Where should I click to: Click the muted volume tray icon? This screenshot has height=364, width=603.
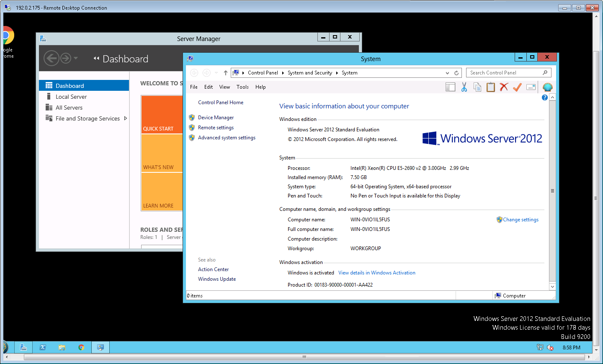click(550, 348)
